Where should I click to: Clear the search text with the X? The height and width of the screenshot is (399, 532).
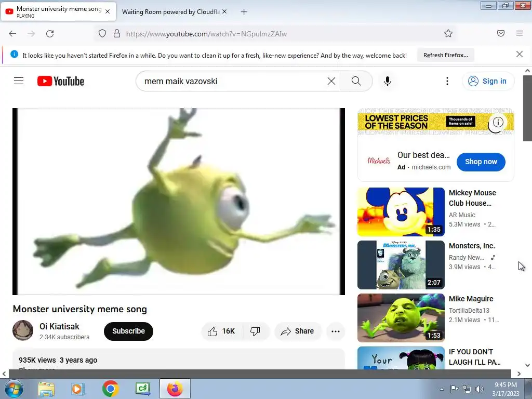point(331,81)
